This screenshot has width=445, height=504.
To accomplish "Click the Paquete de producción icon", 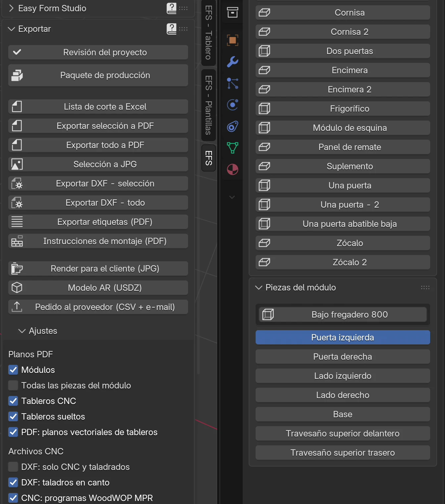I will pos(17,75).
